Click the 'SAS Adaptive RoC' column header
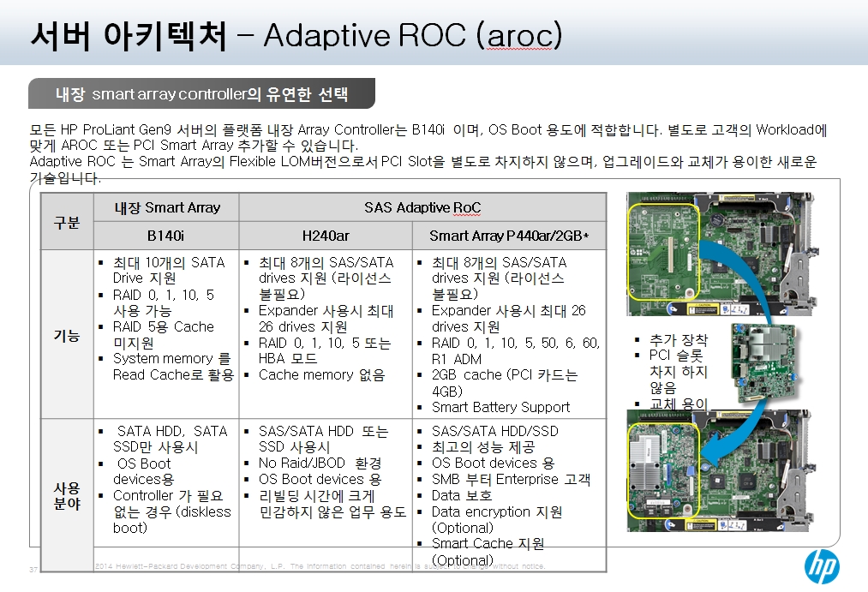Image resolution: width=868 pixels, height=592 pixels. pos(422,207)
